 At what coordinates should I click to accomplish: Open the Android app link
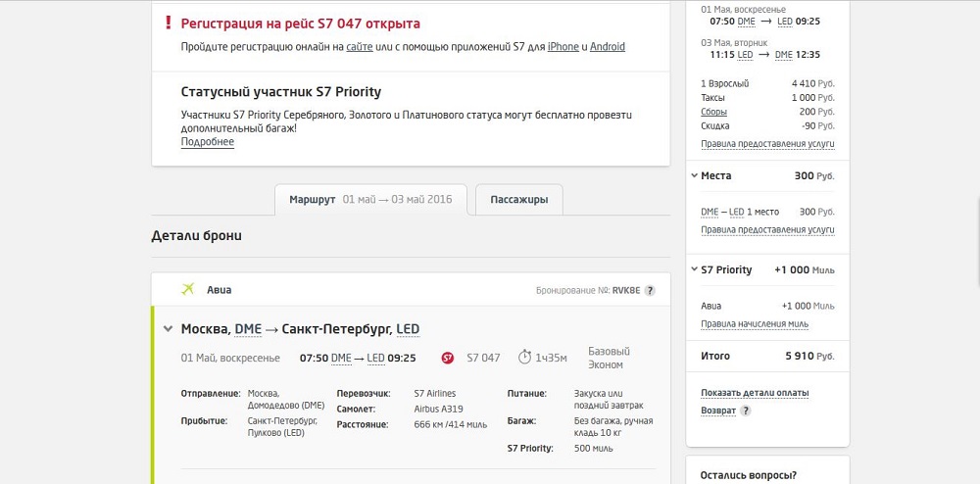click(x=608, y=47)
